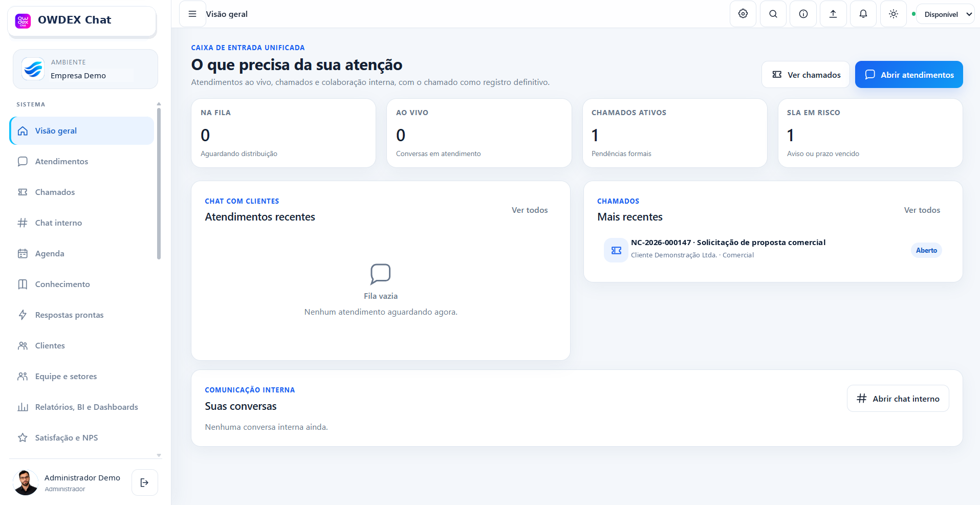Open Clientes in the sidebar
Image resolution: width=980 pixels, height=505 pixels.
82,346
